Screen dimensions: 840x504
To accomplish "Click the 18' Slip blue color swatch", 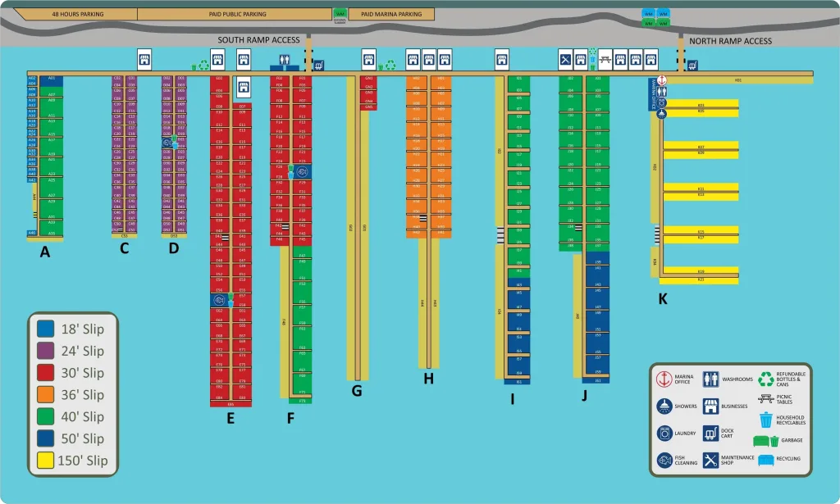I will pos(45,329).
